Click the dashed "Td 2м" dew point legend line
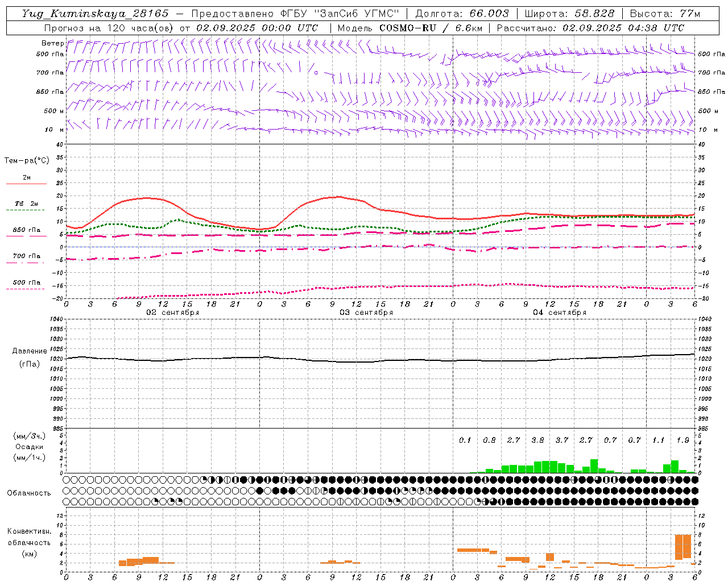This screenshot has height=582, width=728. coord(26,210)
